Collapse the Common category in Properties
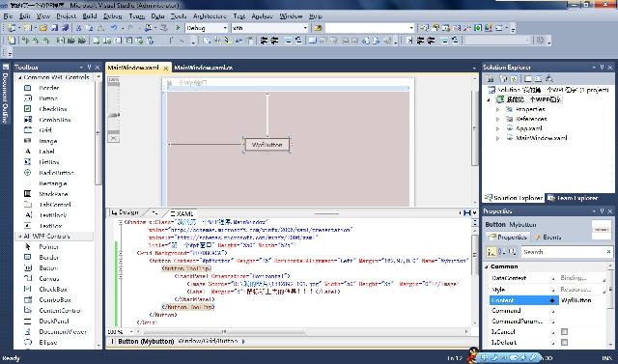 click(x=487, y=266)
